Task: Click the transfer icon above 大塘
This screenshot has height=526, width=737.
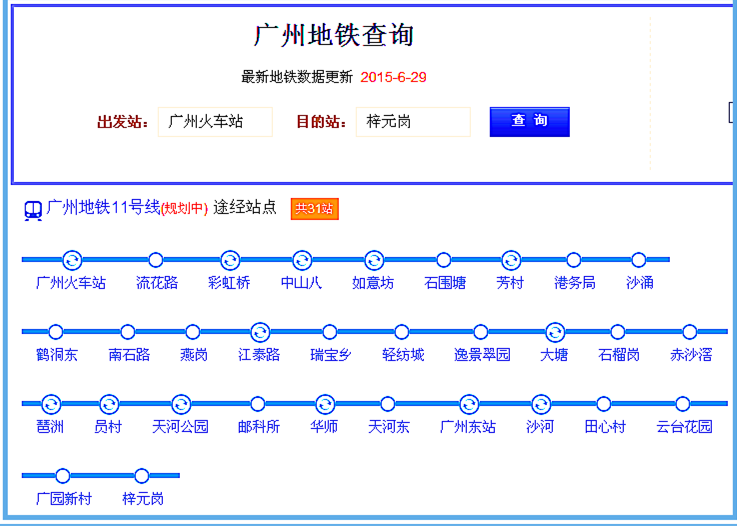Action: [555, 332]
